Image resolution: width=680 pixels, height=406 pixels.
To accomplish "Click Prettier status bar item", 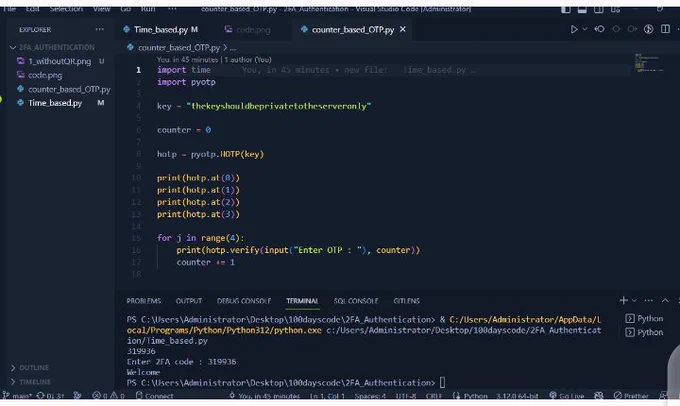I will pos(631,396).
